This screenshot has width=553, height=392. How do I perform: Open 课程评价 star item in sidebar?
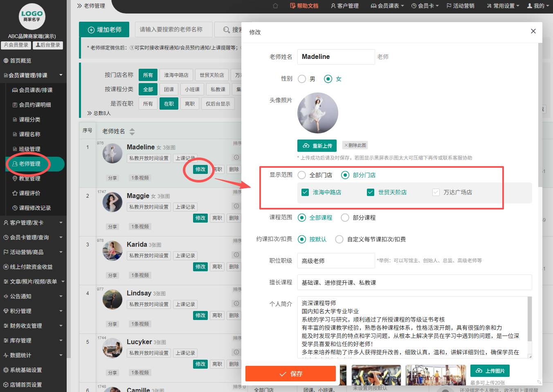[x=29, y=193]
